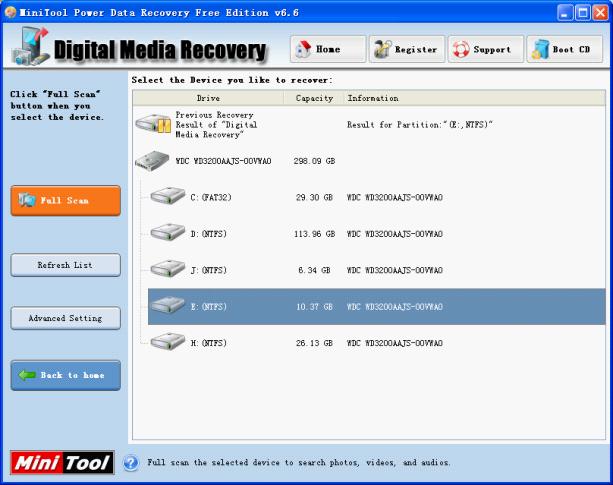Click the H: (NTFS) drive icon
Viewport: 613px width, 485px height.
tap(168, 341)
